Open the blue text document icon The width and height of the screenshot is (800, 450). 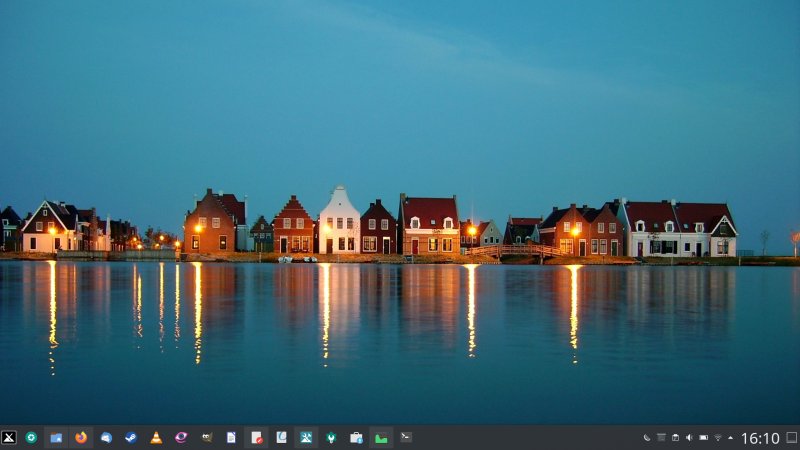coord(231,437)
